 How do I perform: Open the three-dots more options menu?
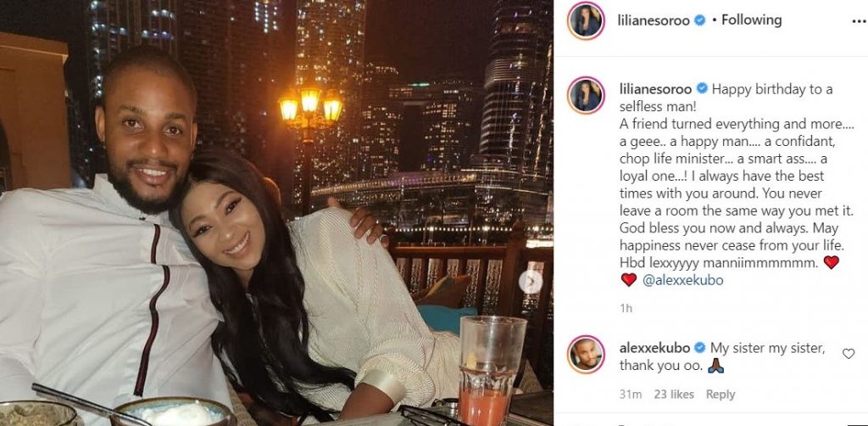[x=860, y=21]
